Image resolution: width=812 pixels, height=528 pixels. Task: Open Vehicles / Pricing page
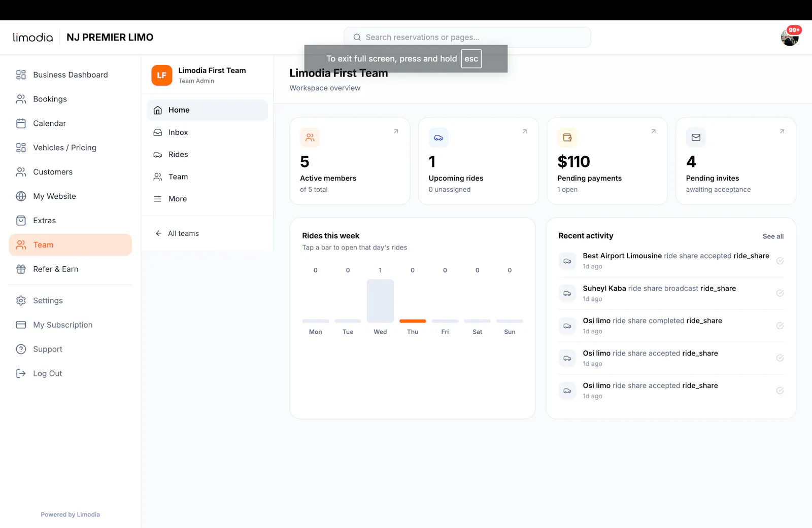point(71,148)
